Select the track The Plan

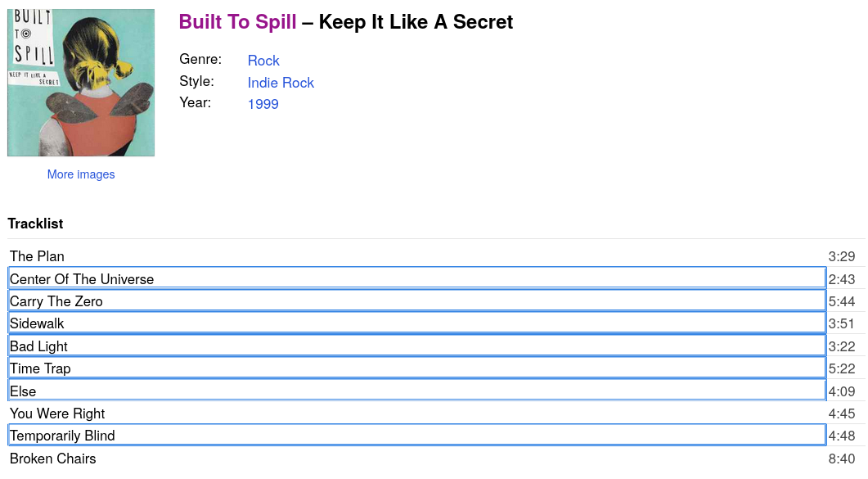37,256
